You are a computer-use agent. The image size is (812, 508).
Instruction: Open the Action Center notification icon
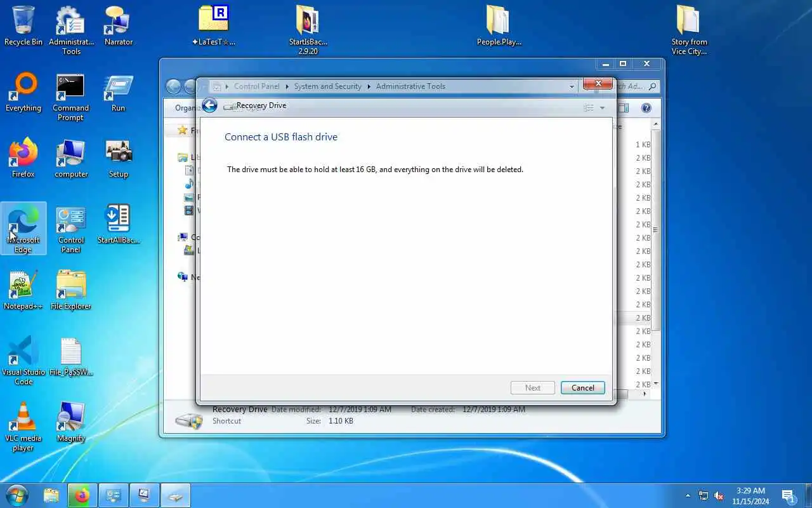(789, 496)
